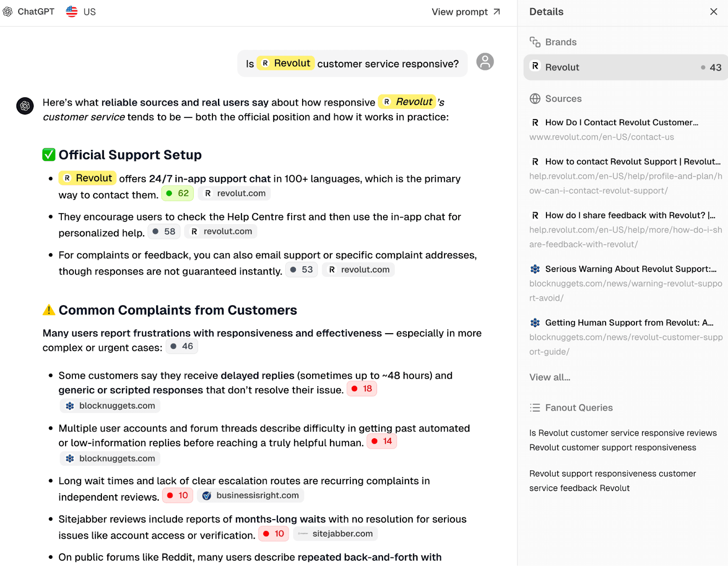Click the italic Revolut tag in intro sentence
Image resolution: width=728 pixels, height=566 pixels.
[407, 101]
